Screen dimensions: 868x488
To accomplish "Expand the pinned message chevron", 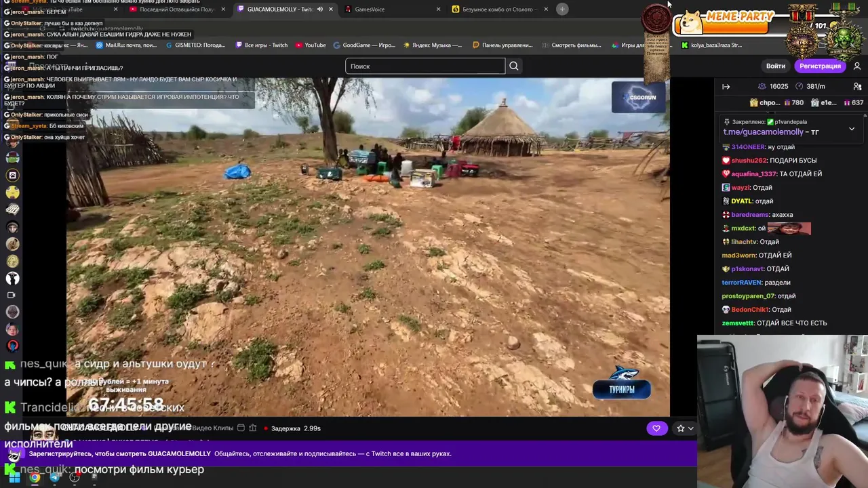I will (852, 129).
